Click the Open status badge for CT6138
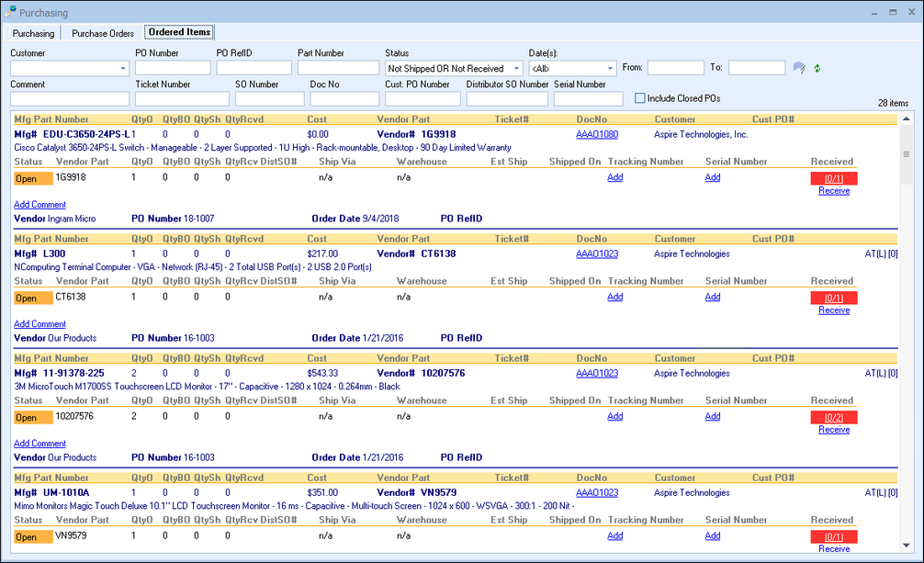 [x=33, y=298]
